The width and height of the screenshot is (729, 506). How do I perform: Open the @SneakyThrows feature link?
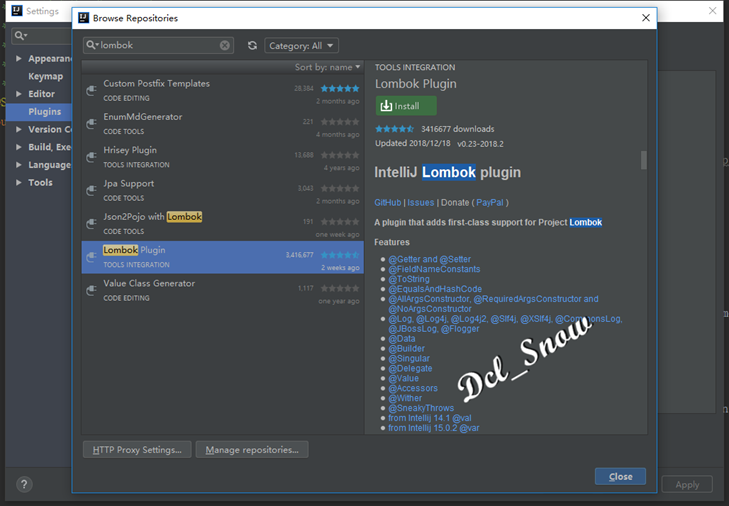[421, 408]
